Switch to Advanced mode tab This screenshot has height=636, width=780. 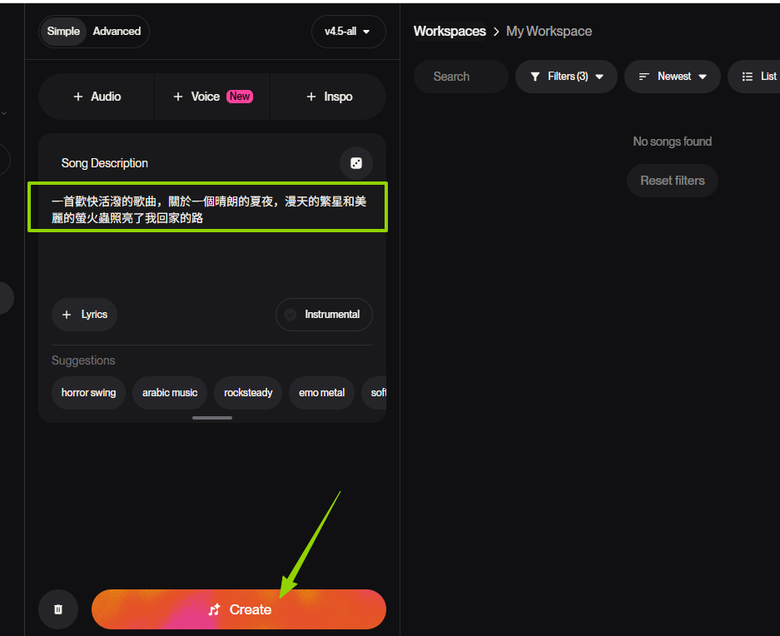pos(117,31)
